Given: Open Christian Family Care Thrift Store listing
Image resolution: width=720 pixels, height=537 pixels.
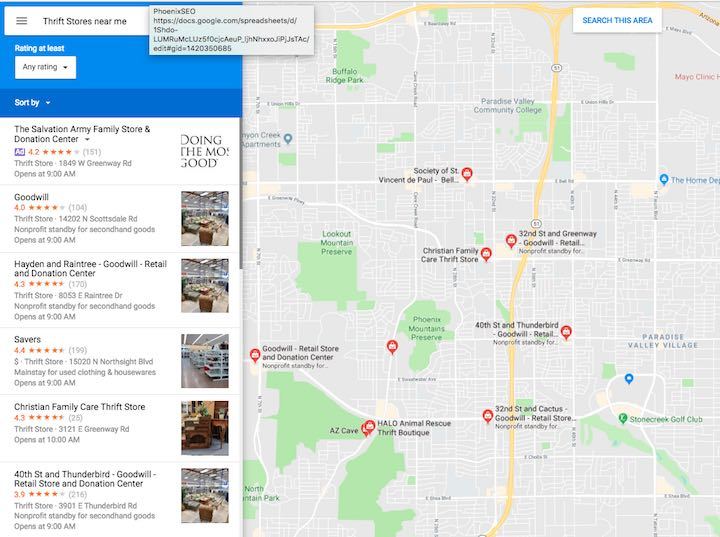Looking at the screenshot, I should pos(120,428).
